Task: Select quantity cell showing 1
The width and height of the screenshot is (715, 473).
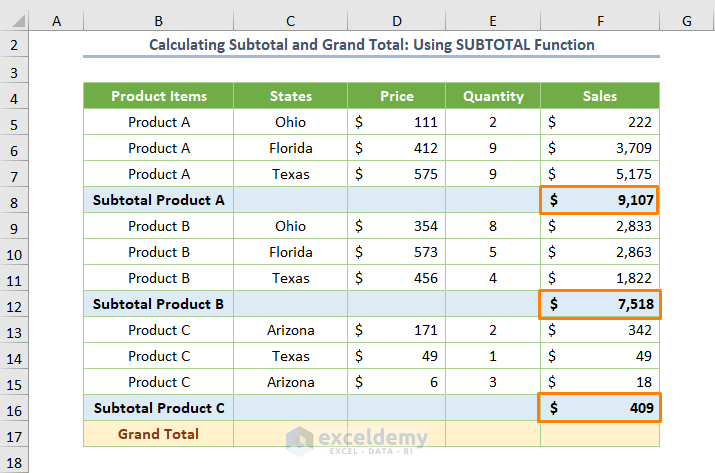Action: click(493, 356)
